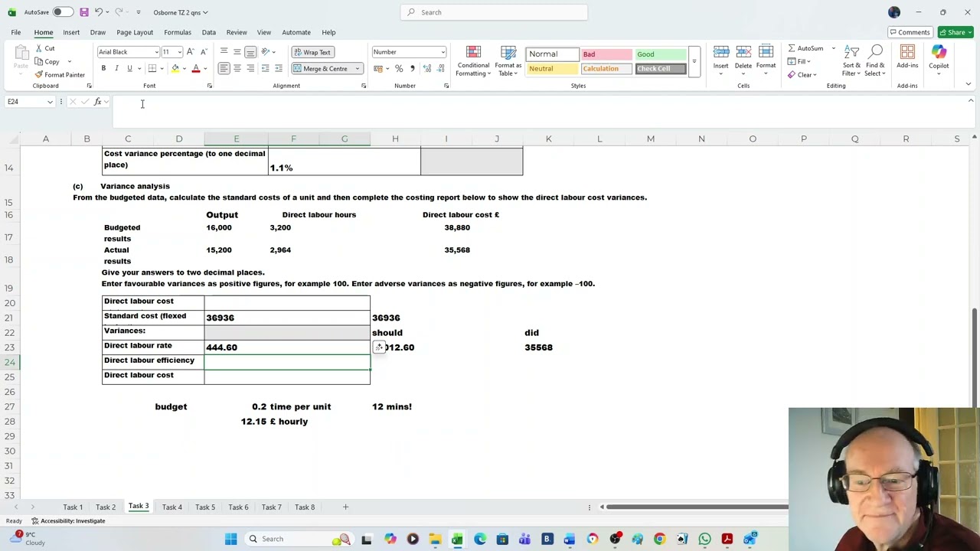Open the Borders button
Image resolution: width=980 pixels, height=551 pixels.
click(x=152, y=69)
